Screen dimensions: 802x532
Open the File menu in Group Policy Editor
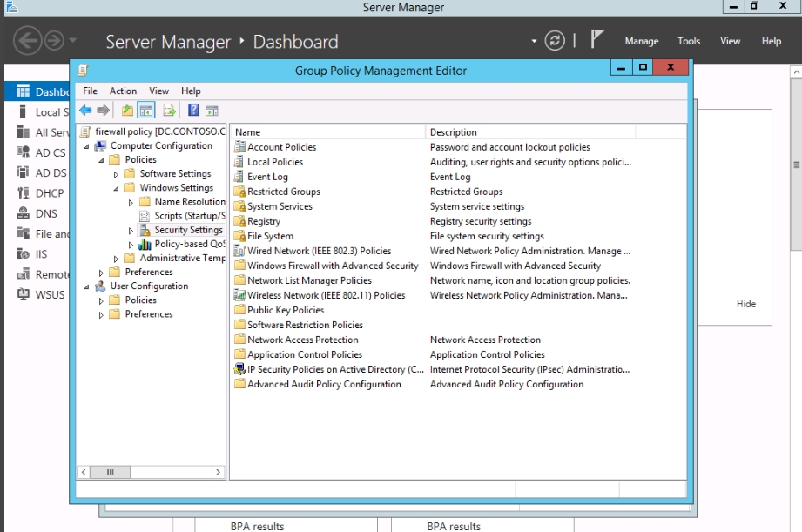click(x=90, y=91)
